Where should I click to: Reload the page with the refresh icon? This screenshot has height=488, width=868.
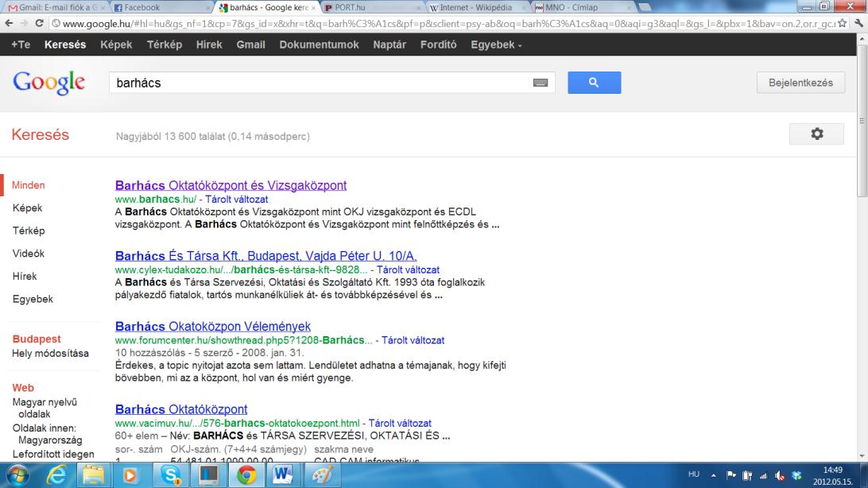click(39, 23)
